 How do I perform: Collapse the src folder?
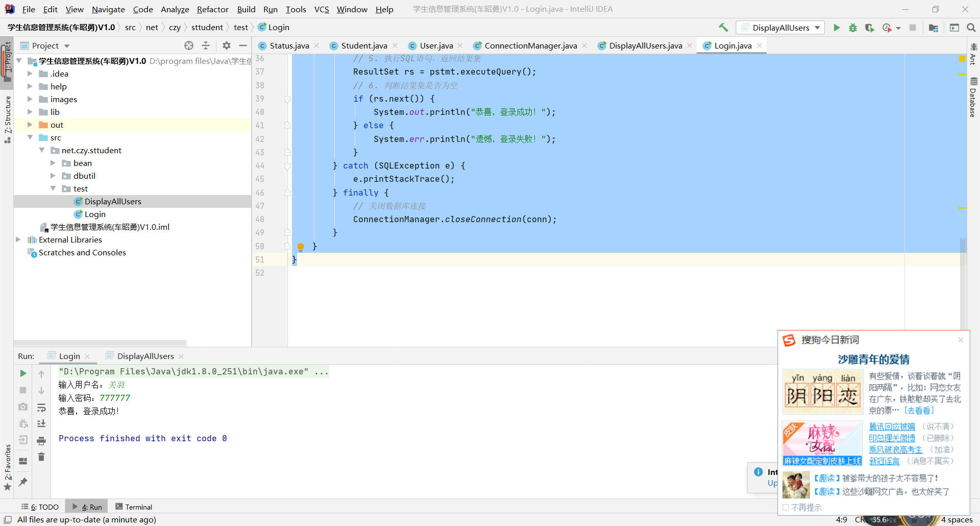point(30,137)
